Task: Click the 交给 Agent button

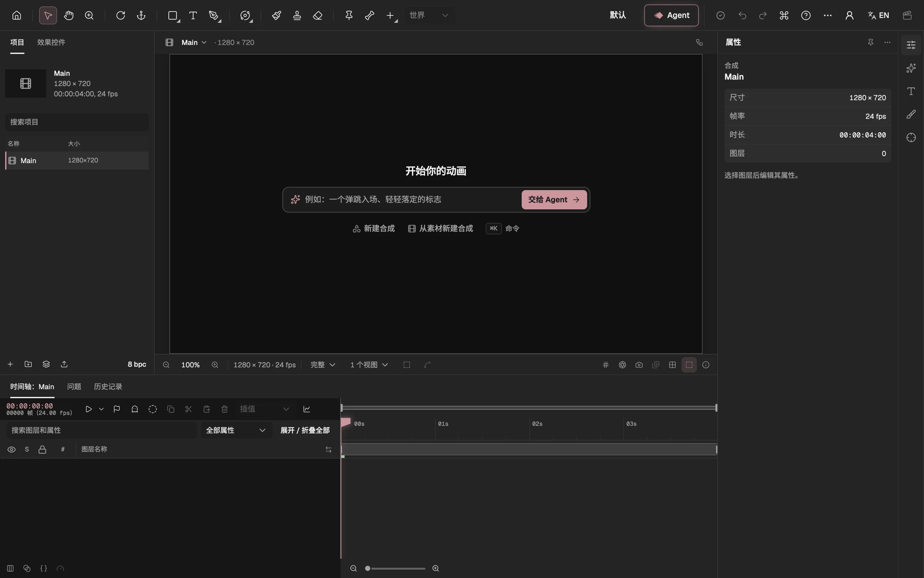Action: coord(554,199)
